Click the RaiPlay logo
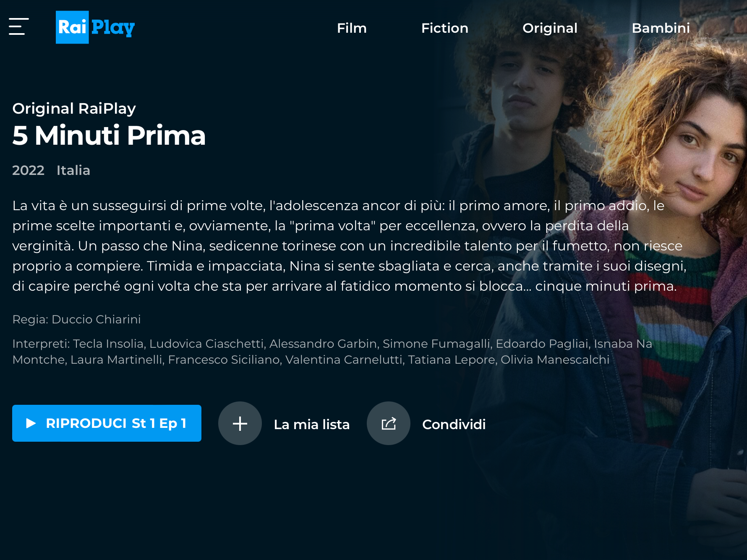This screenshot has width=747, height=560. (95, 27)
